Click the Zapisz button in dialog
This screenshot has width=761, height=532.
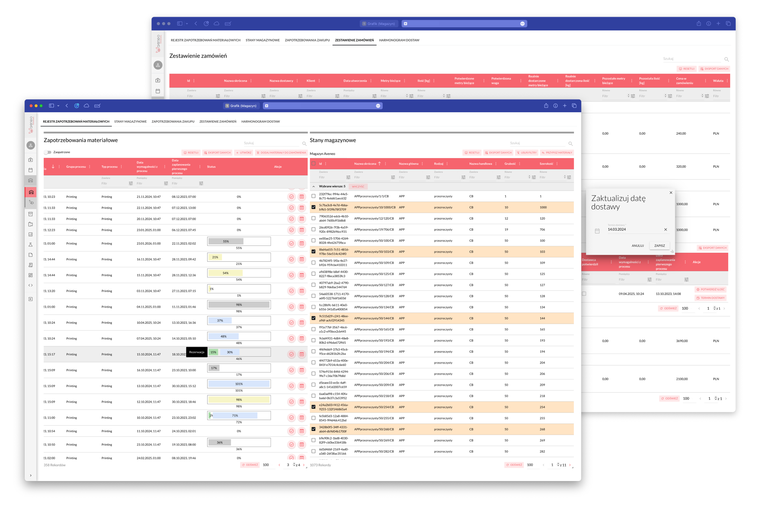tap(659, 245)
